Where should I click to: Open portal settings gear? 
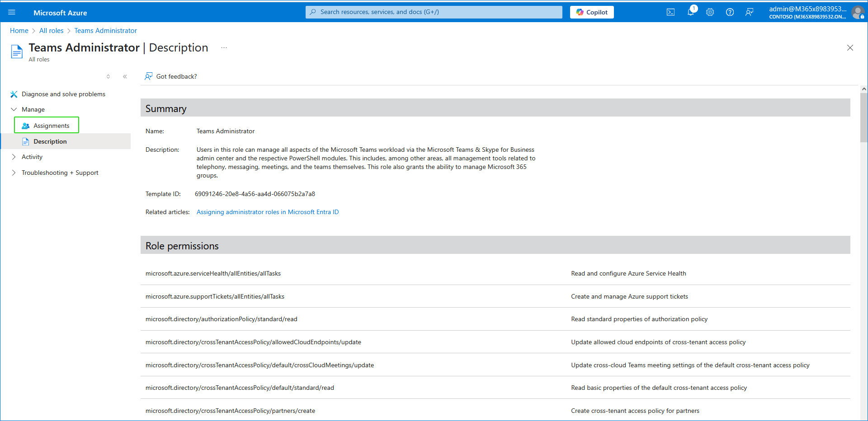click(x=710, y=12)
